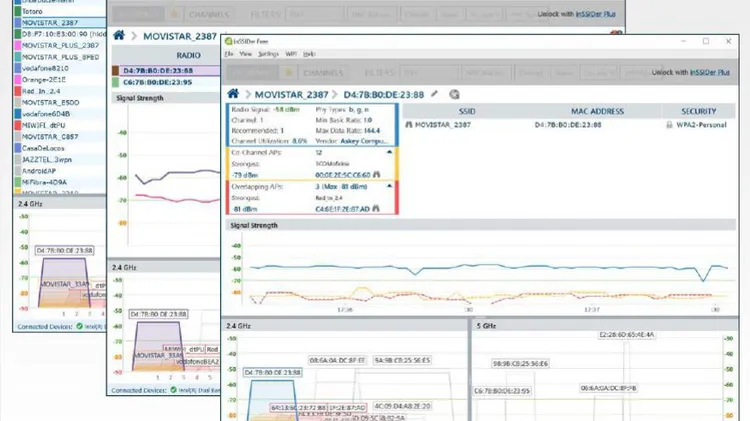This screenshot has width=750, height=421.
Task: Open the File menu
Action: pyautogui.click(x=229, y=54)
